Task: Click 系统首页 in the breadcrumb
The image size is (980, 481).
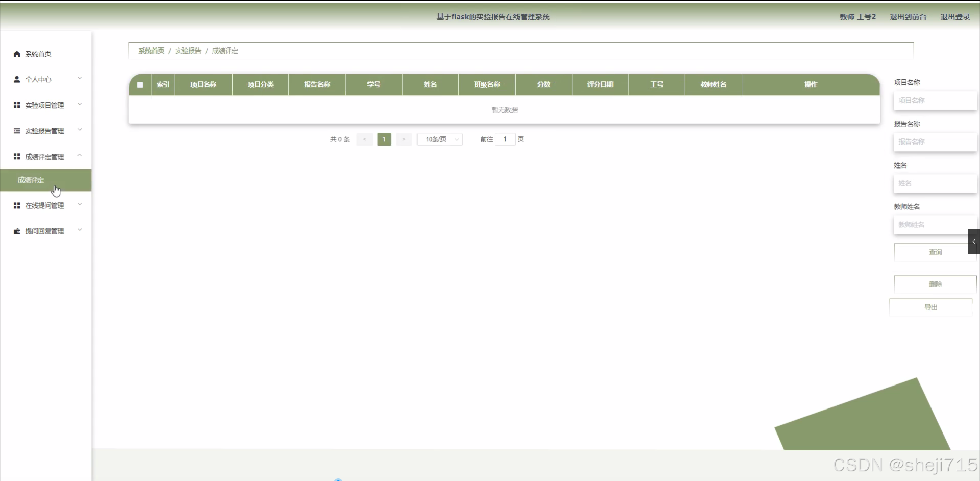Action: pyautogui.click(x=152, y=51)
